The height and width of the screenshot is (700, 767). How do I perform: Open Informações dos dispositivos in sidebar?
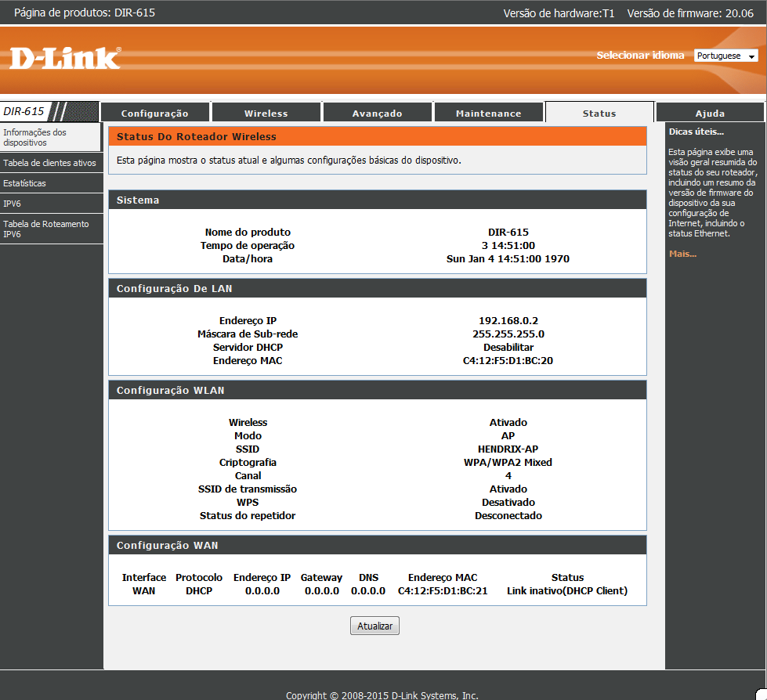coord(51,137)
